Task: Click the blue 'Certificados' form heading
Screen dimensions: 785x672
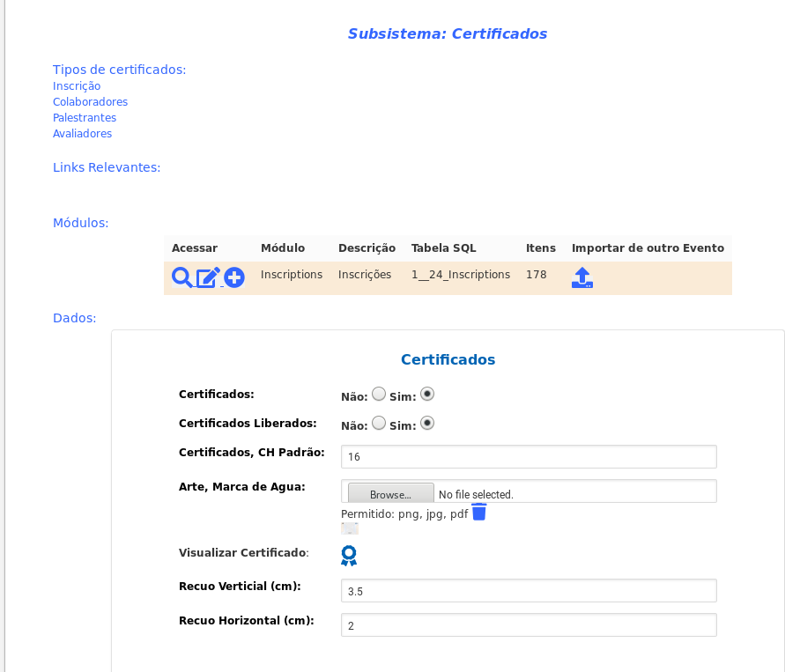Action: point(448,359)
